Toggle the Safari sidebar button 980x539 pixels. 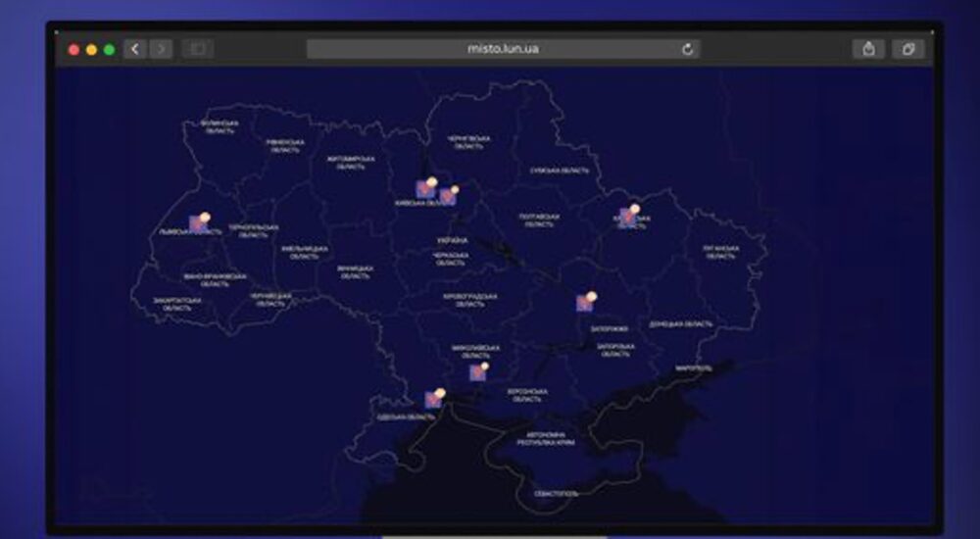click(x=197, y=49)
